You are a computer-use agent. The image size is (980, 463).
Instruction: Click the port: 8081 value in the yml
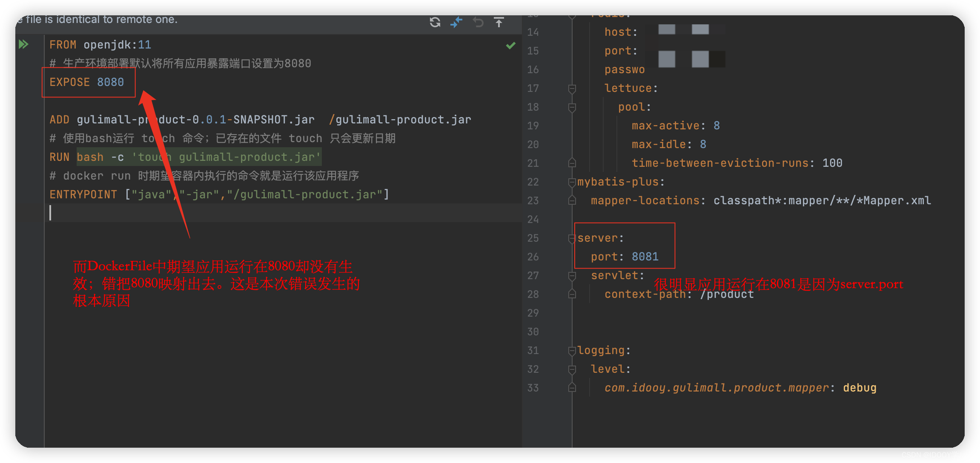pyautogui.click(x=644, y=256)
